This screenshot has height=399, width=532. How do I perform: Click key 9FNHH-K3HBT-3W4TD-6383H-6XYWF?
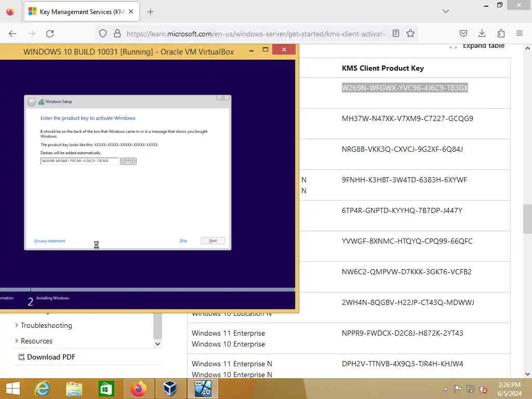point(404,180)
